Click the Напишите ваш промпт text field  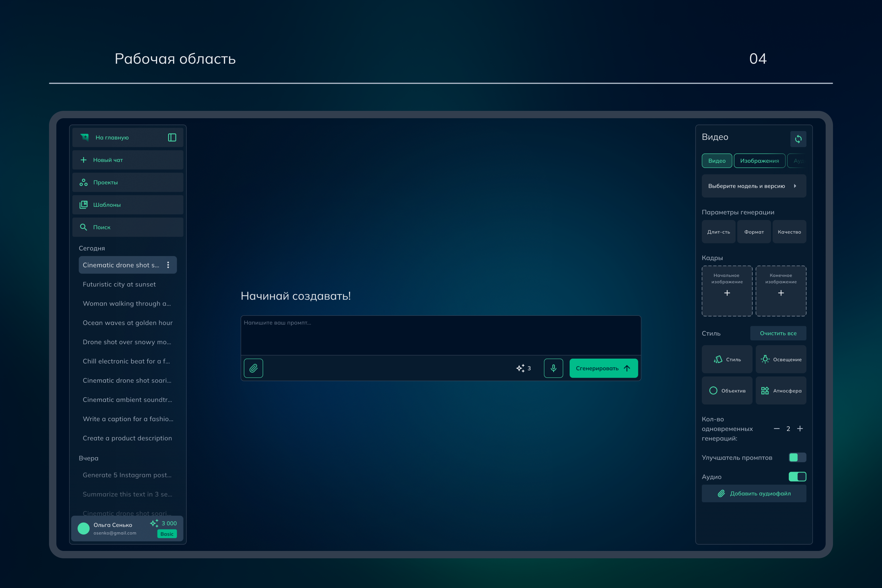coord(441,335)
